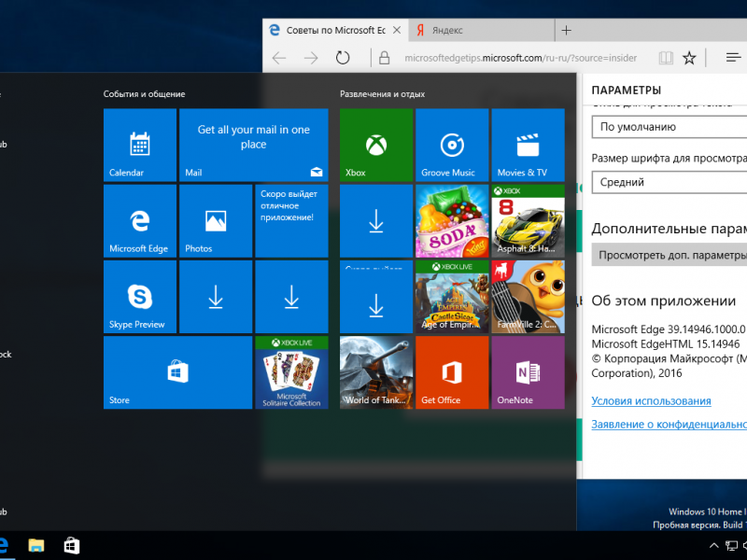This screenshot has height=560, width=747.
Task: Go forward in Edge browser
Action: tap(311, 58)
